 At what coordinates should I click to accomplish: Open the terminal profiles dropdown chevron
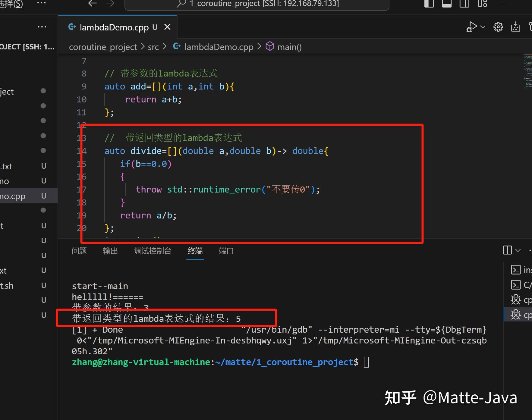(x=518, y=250)
